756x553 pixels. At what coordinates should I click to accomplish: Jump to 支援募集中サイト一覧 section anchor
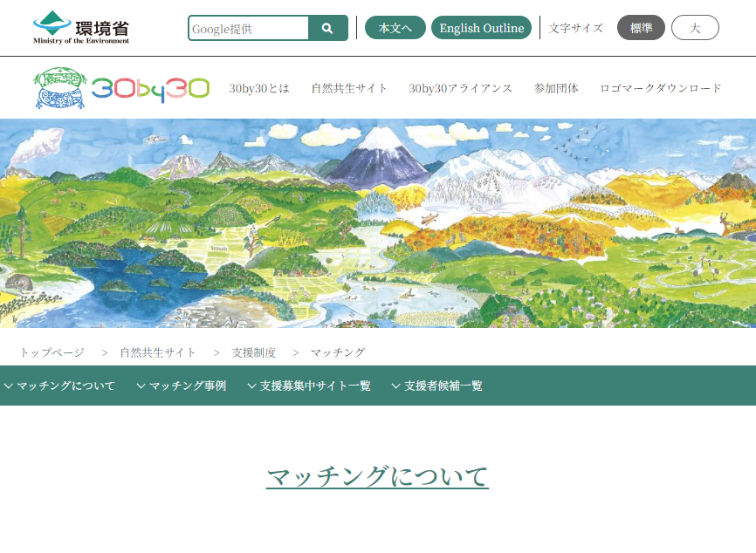309,386
